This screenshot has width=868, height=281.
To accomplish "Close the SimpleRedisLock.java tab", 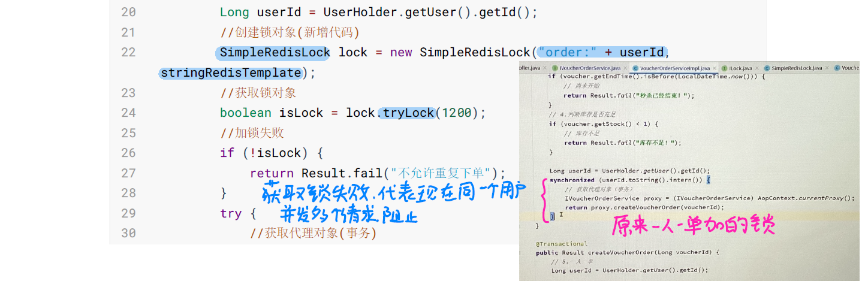I will tap(827, 68).
